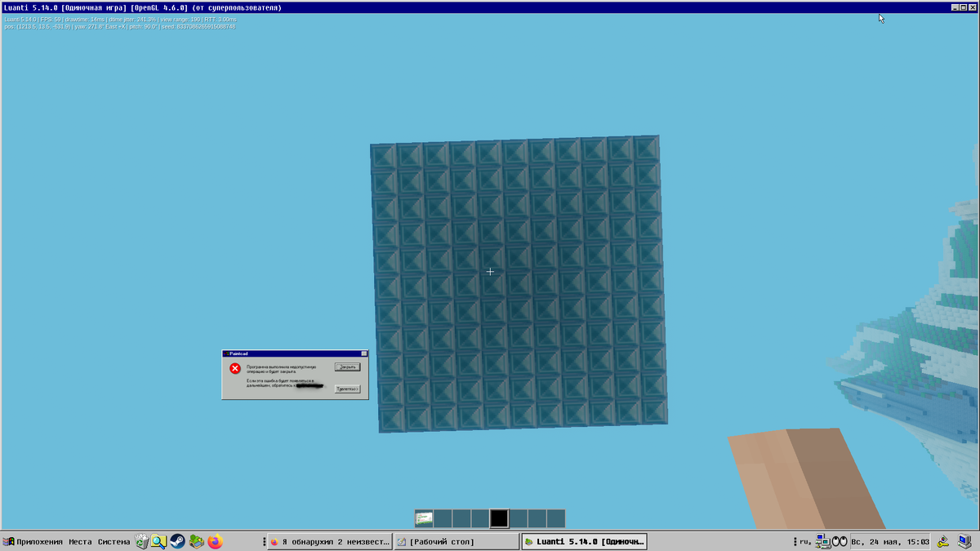The height and width of the screenshot is (551, 980).
Task: Launch Steam from the panel
Action: (x=177, y=541)
